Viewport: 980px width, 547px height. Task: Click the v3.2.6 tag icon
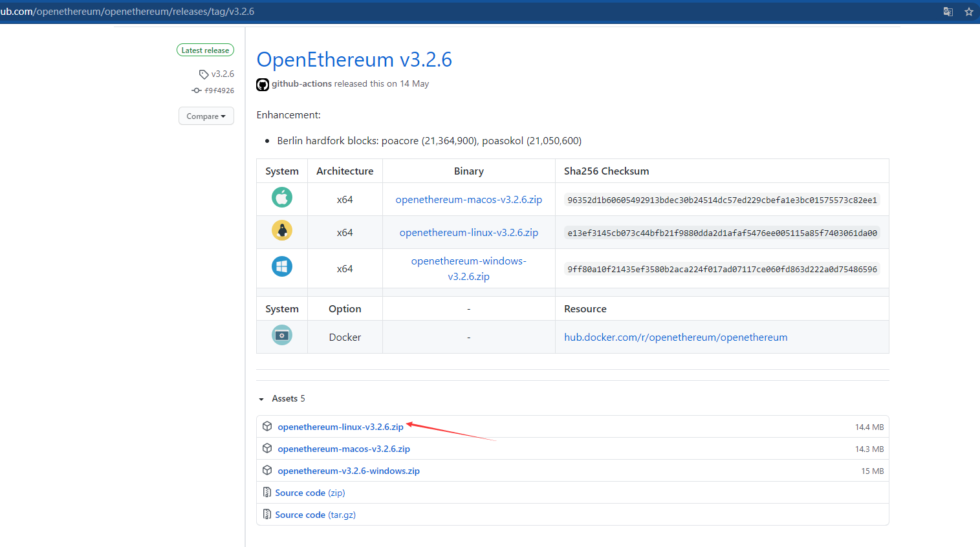[204, 74]
